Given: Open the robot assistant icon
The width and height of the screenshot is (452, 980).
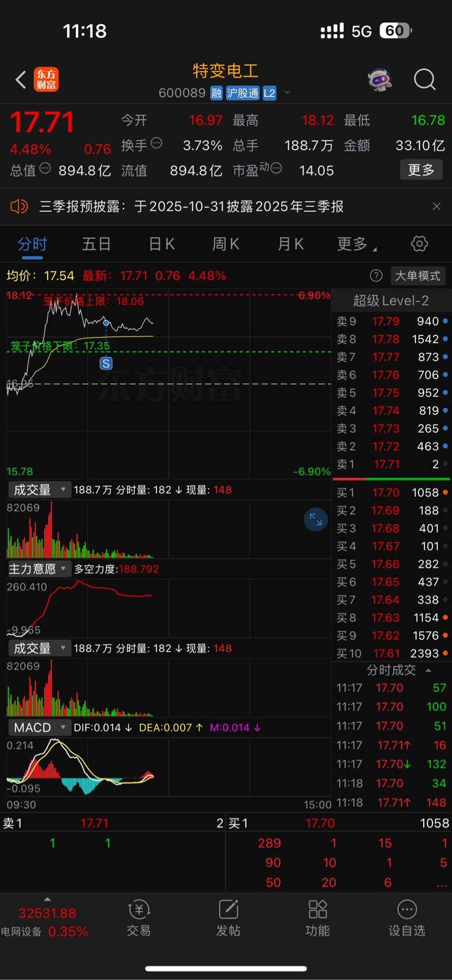Looking at the screenshot, I should tap(380, 79).
